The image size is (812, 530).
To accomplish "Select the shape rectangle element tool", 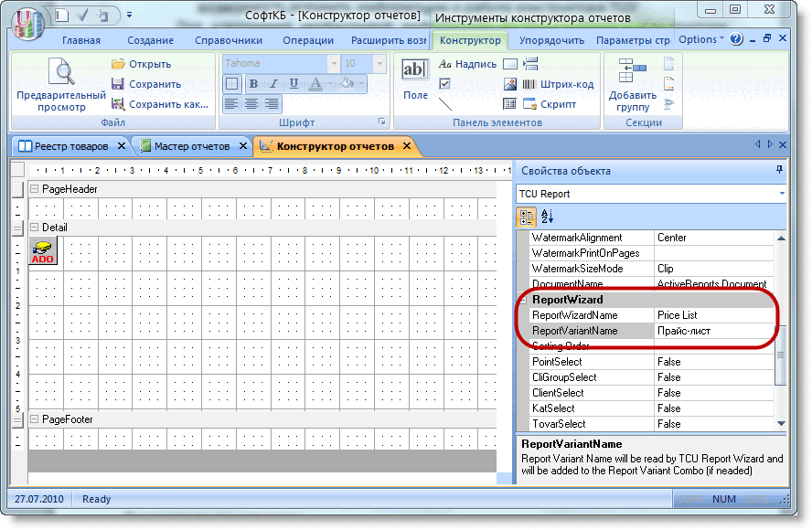I will 510,64.
